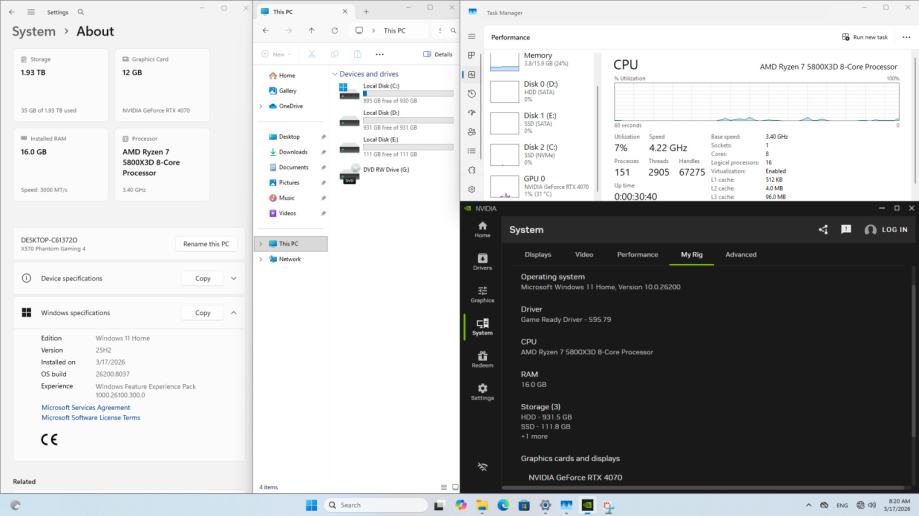Screen dimensions: 919x516
Task: Open Redeem section in NVIDIA app
Action: point(482,359)
